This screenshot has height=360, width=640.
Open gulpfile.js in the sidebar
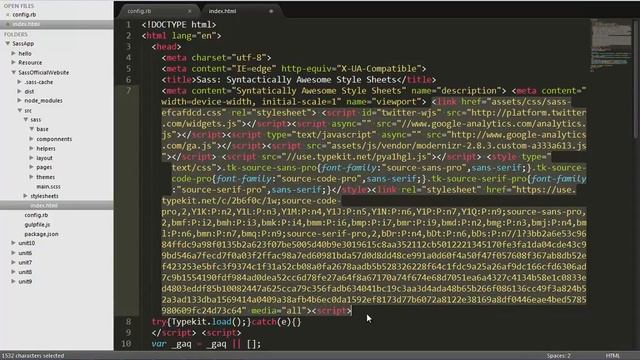tap(37, 224)
